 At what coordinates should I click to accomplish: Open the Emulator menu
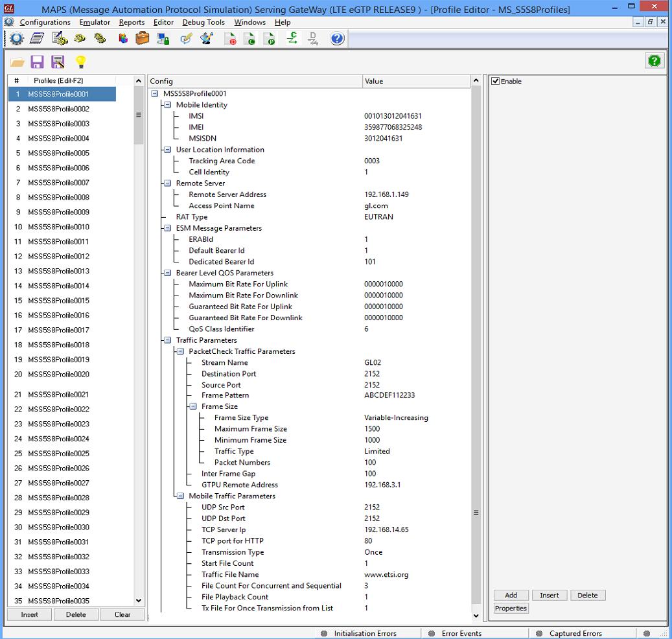click(94, 21)
